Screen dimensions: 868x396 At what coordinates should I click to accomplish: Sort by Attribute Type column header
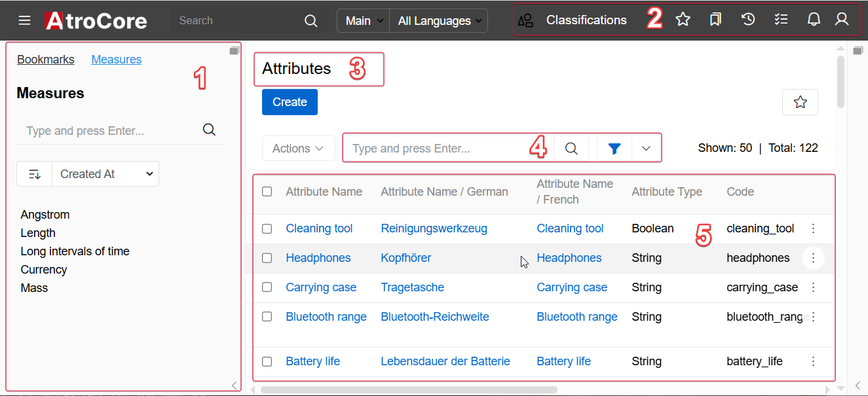(667, 192)
